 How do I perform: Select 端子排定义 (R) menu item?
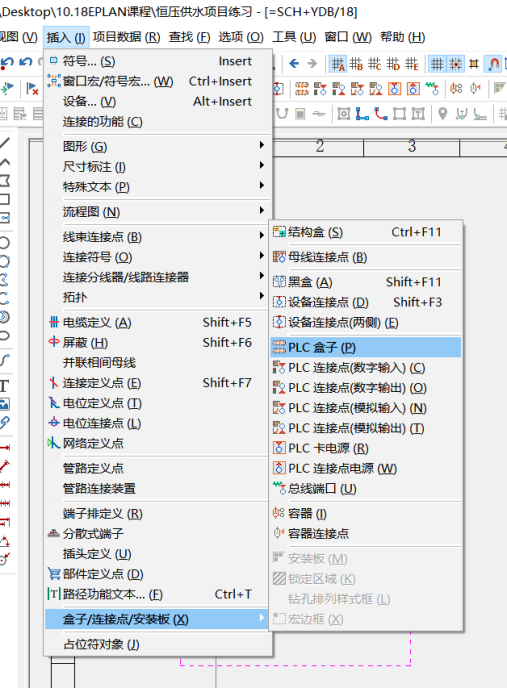(x=158, y=513)
